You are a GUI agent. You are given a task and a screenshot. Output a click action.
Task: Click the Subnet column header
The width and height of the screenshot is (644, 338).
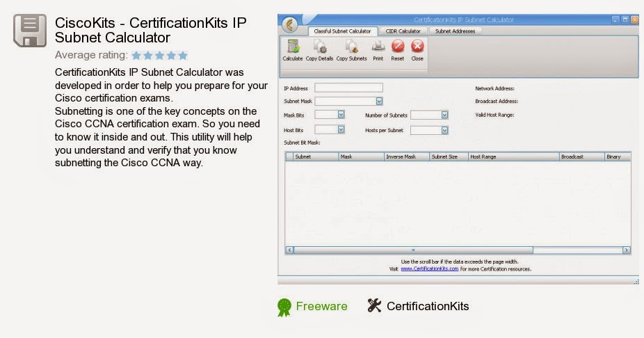point(316,156)
